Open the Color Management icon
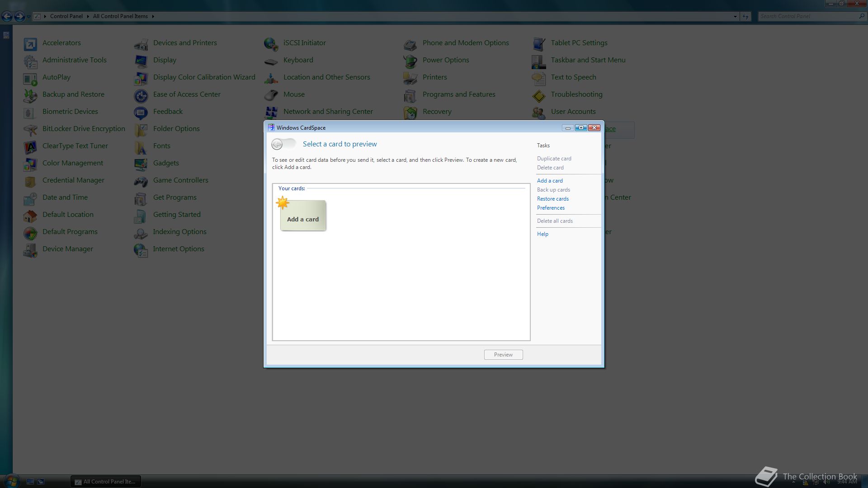This screenshot has width=868, height=488. [30, 164]
